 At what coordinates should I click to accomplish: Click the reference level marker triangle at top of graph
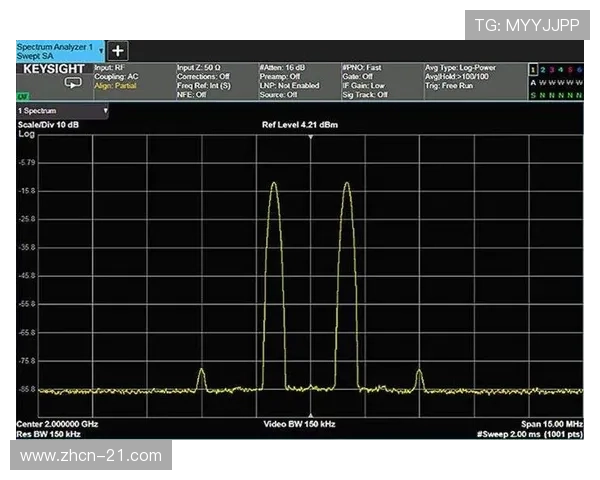pos(311,137)
